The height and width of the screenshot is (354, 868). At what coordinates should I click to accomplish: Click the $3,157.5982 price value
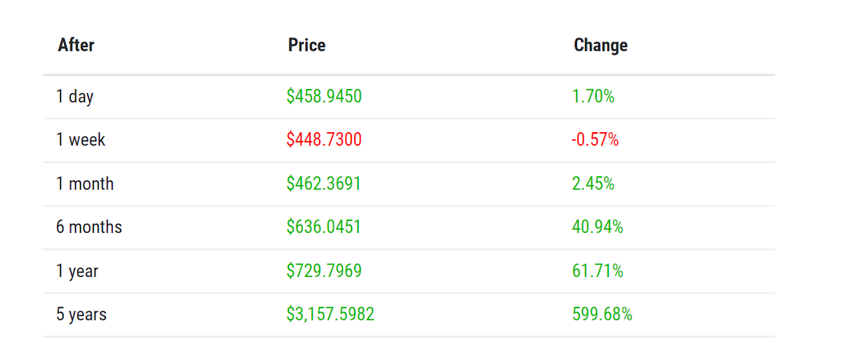(330, 314)
